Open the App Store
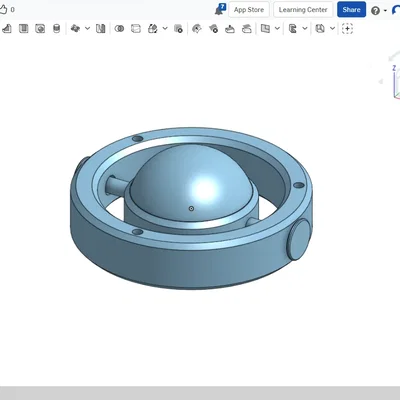 pyautogui.click(x=249, y=10)
